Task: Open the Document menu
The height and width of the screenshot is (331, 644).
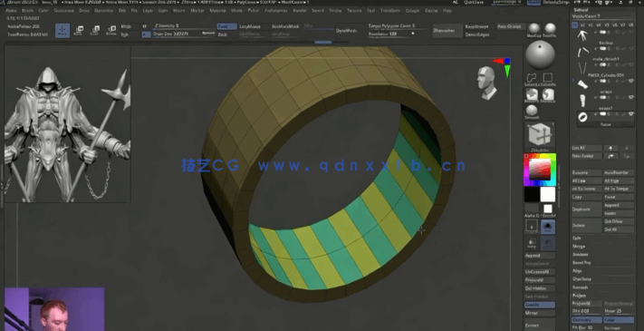Action: click(x=63, y=10)
